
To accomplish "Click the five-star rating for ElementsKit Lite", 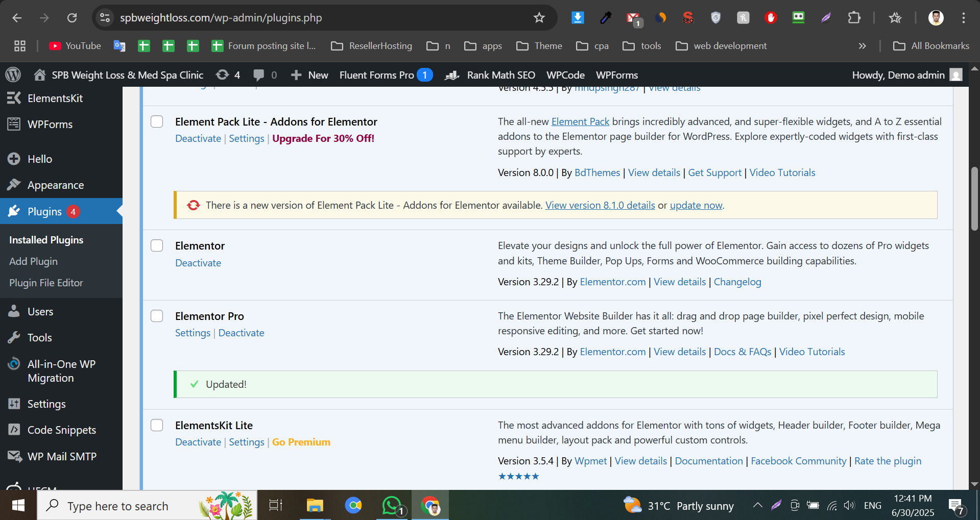I will coord(518,476).
